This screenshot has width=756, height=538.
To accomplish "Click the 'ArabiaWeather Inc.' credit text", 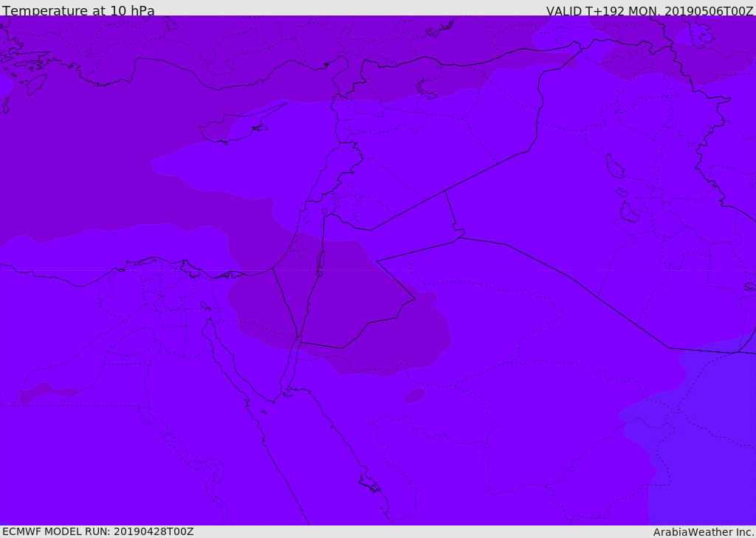I will pyautogui.click(x=704, y=532).
